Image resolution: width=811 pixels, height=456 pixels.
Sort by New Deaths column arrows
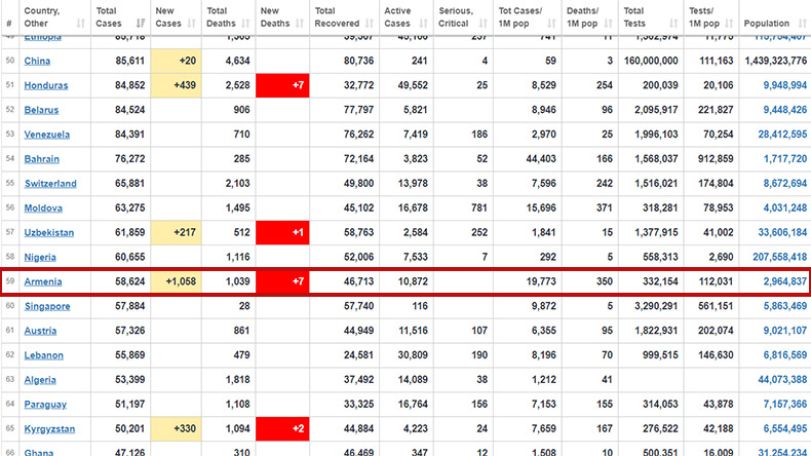[x=299, y=23]
